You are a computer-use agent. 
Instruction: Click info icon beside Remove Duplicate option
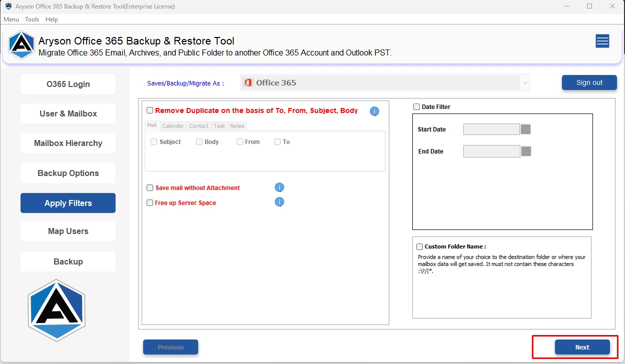tap(374, 111)
